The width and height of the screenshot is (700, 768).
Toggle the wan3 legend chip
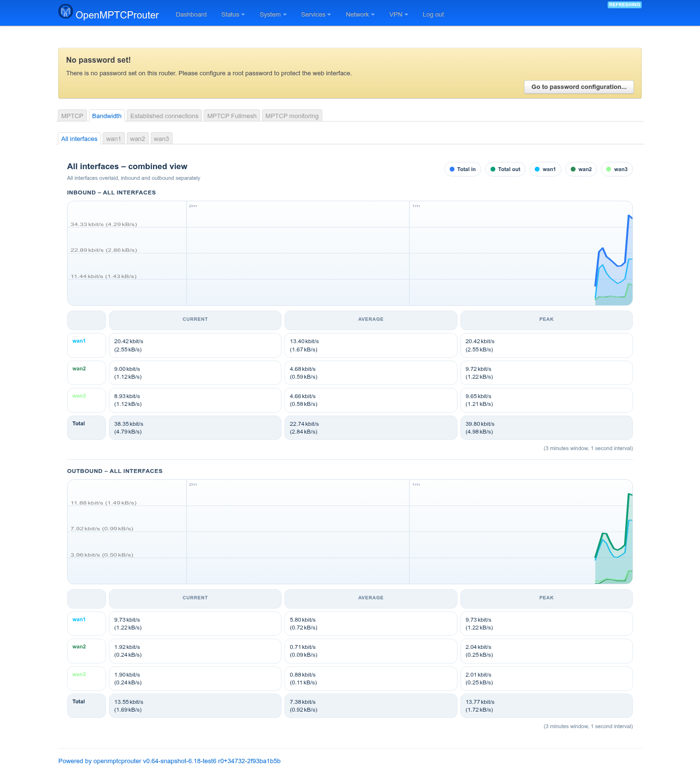pyautogui.click(x=617, y=169)
